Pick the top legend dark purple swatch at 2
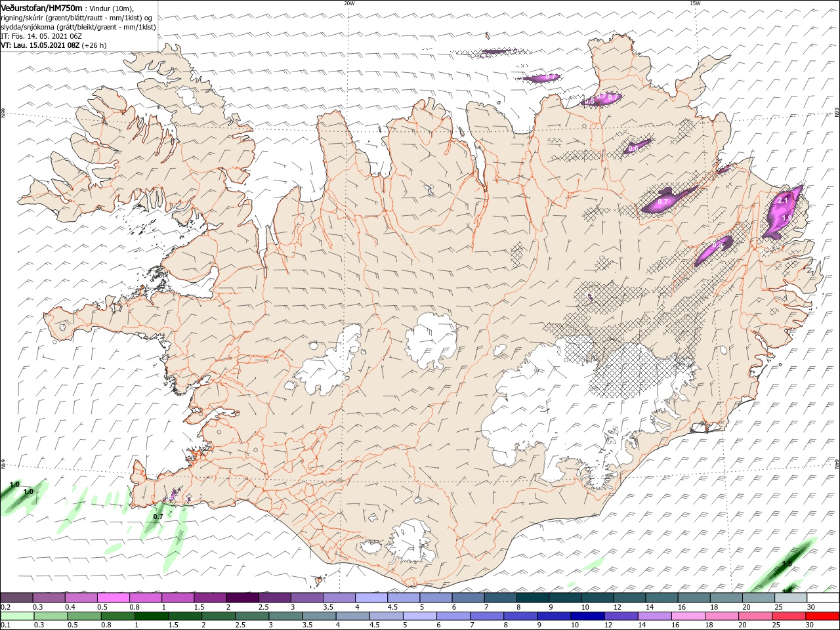This screenshot has width=840, height=630. click(x=242, y=598)
